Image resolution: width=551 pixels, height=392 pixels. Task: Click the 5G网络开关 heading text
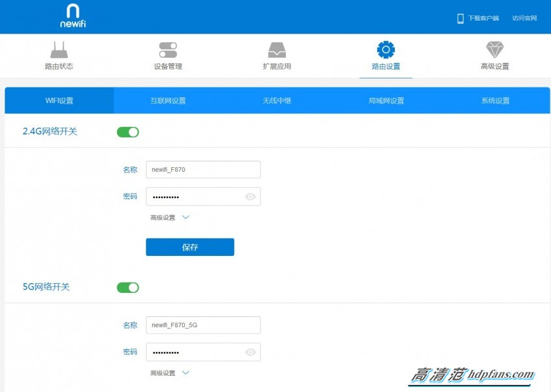point(46,287)
